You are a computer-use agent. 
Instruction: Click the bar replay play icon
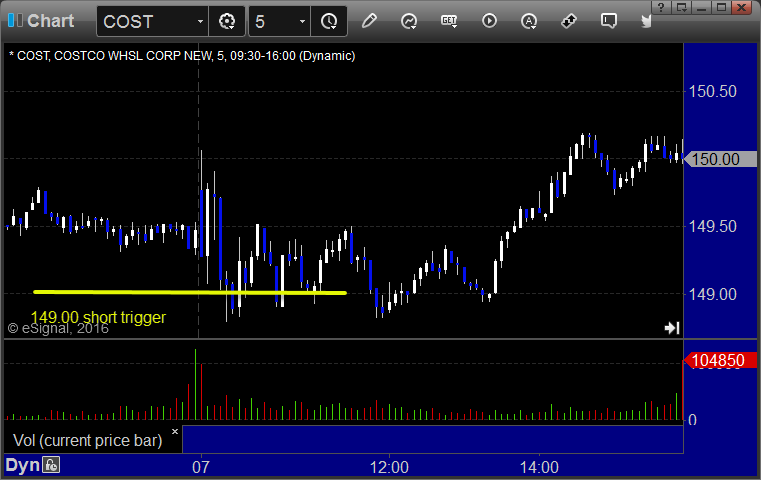coord(489,21)
